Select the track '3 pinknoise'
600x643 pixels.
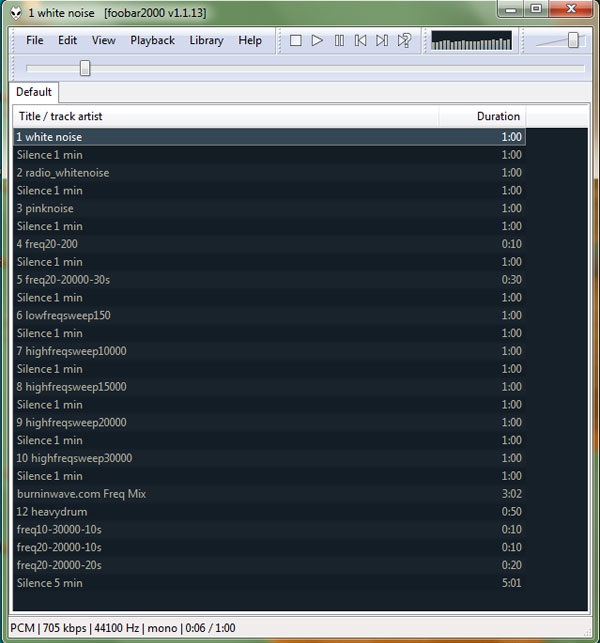click(x=269, y=208)
